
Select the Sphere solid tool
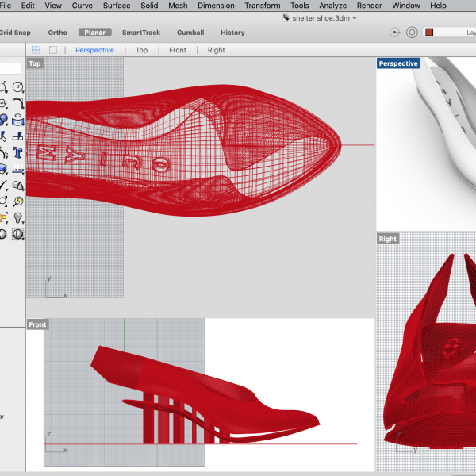pyautogui.click(x=2, y=120)
